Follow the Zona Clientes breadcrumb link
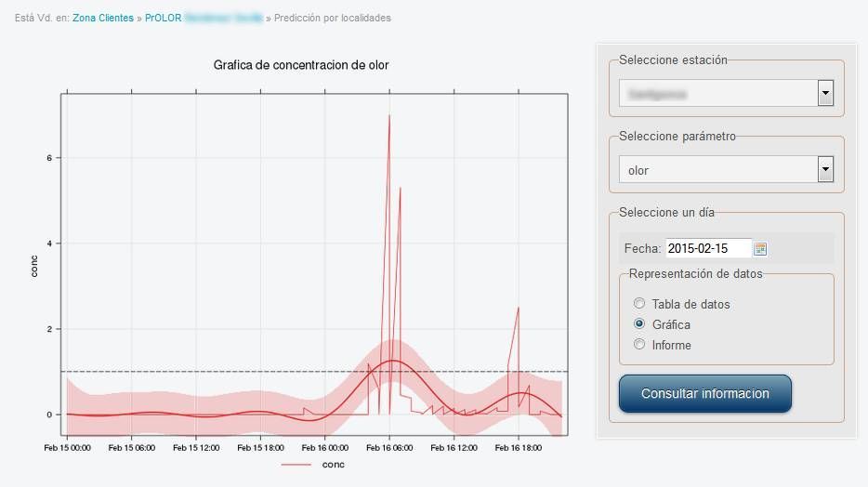Screen dimensions: 868x487 (103, 18)
